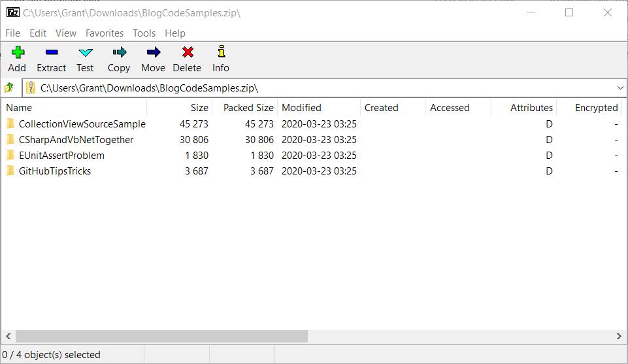Select the Copy toolbar icon
This screenshot has height=364, width=628.
(119, 53)
